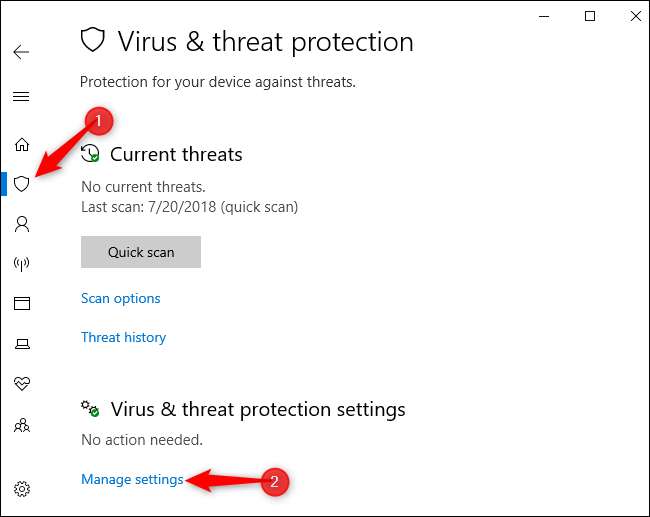Minimize the Windows Security window
Screen dimensions: 650x517
tap(545, 16)
